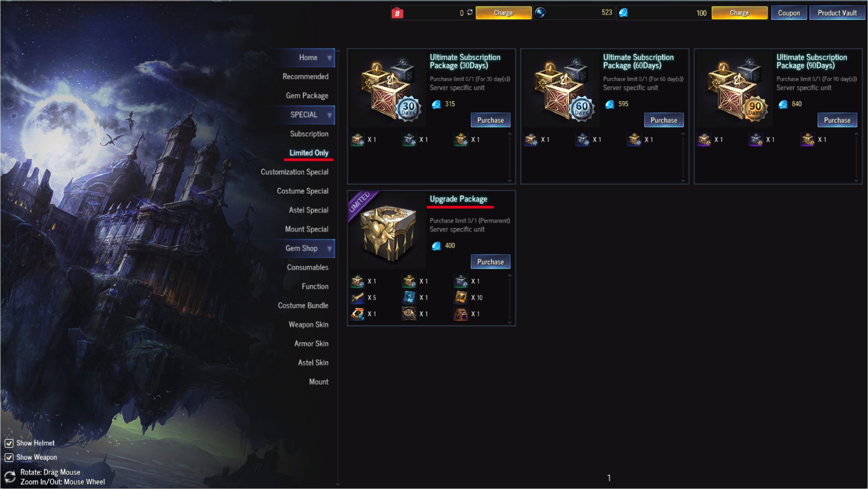
Task: Select the 30 Days subscription package image
Action: coord(389,89)
